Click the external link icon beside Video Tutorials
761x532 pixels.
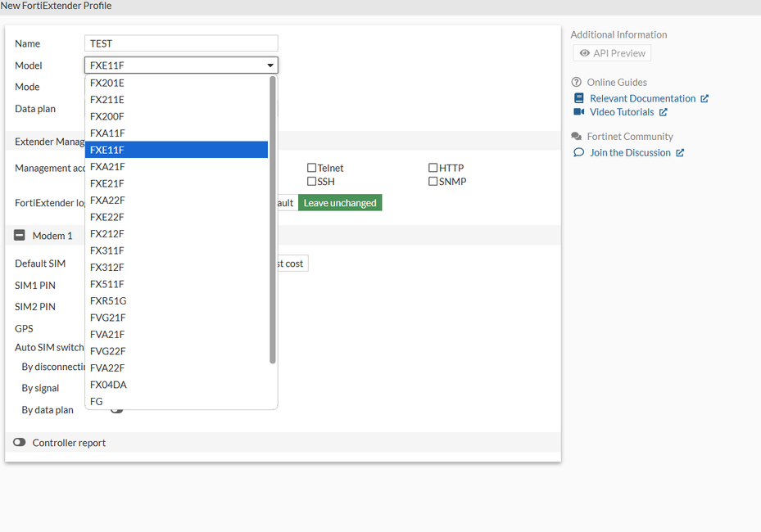point(663,112)
